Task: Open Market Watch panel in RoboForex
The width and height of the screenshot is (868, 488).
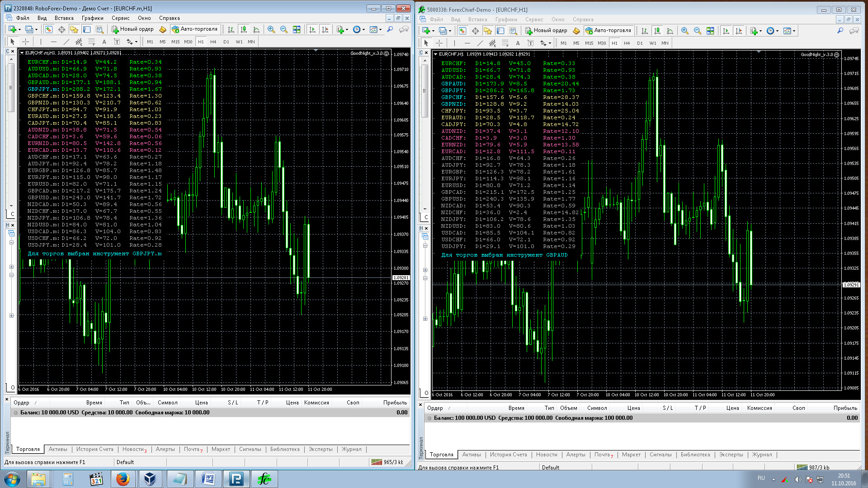Action: [x=49, y=29]
